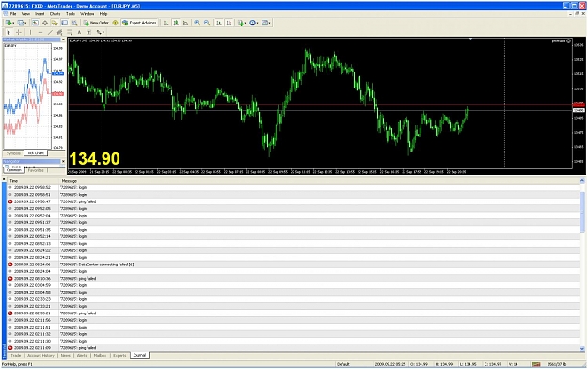Image resolution: width=588 pixels, height=369 pixels.
Task: Open the View menu
Action: click(x=25, y=14)
